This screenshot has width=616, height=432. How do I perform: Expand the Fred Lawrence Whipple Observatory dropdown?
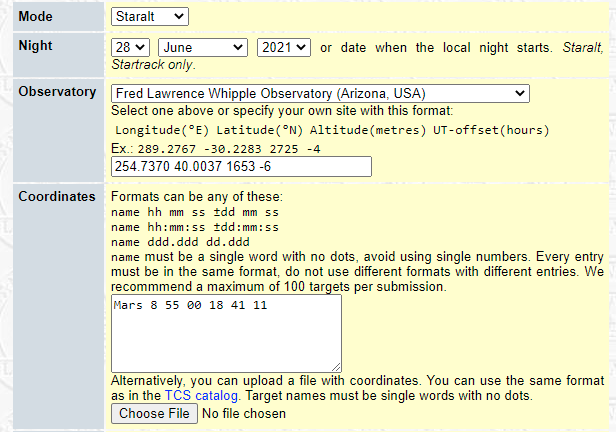pos(319,93)
